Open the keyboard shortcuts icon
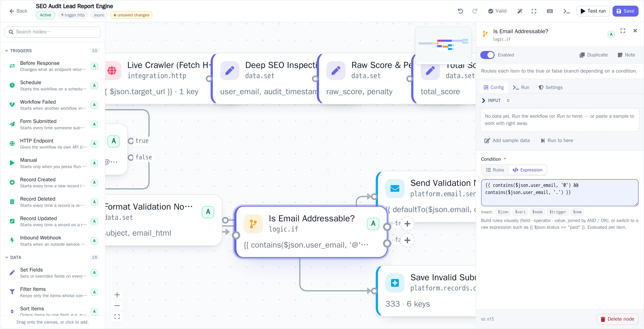This screenshot has height=329, width=644. [x=550, y=11]
